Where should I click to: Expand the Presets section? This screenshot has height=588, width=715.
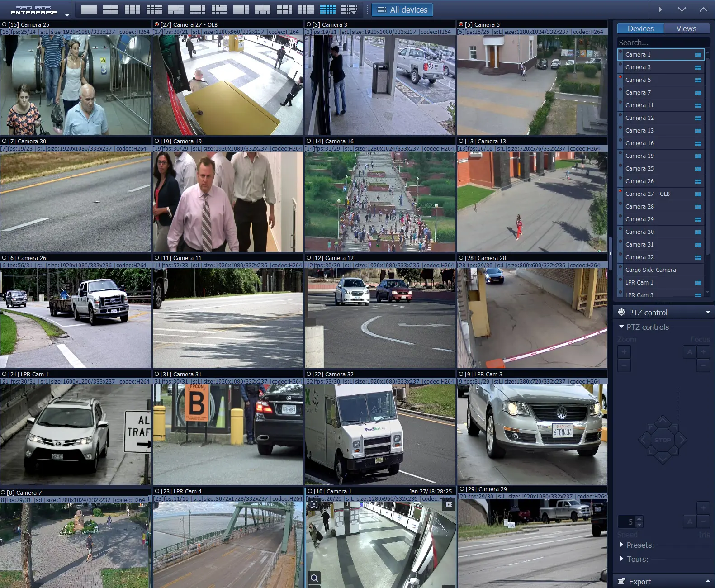(622, 545)
